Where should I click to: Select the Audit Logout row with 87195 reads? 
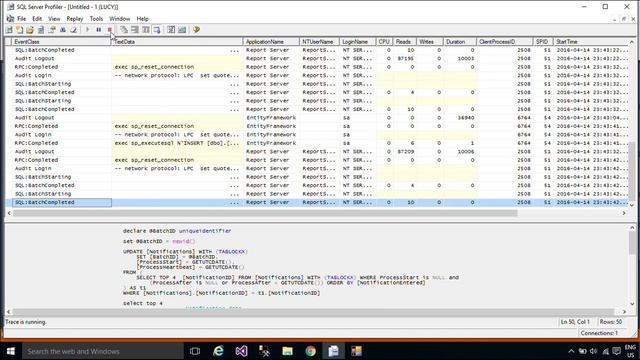pyautogui.click(x=317, y=58)
